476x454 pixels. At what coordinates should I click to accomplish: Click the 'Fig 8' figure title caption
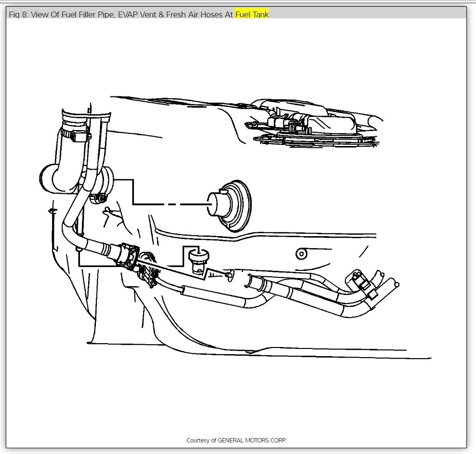[x=139, y=14]
